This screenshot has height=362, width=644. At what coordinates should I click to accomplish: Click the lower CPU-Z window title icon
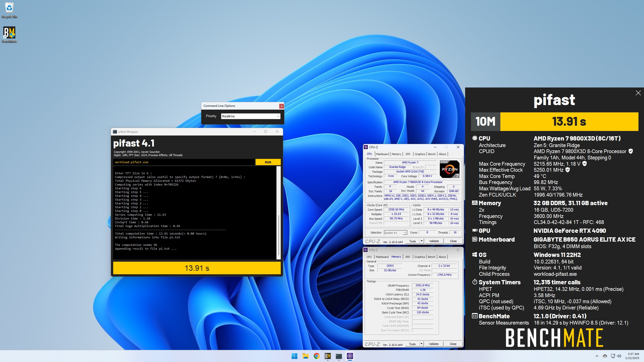(366, 250)
